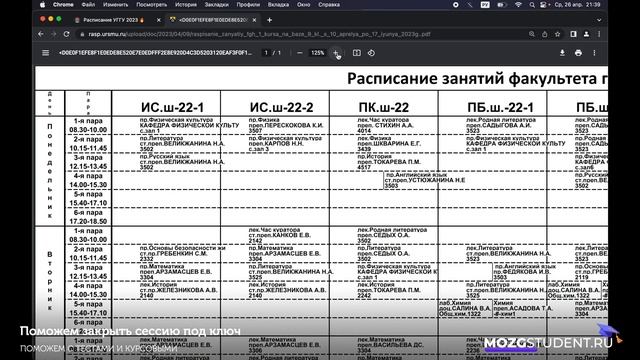Rotate the PDF counterclockwise
This screenshot has width=640, height=360.
tap(371, 53)
